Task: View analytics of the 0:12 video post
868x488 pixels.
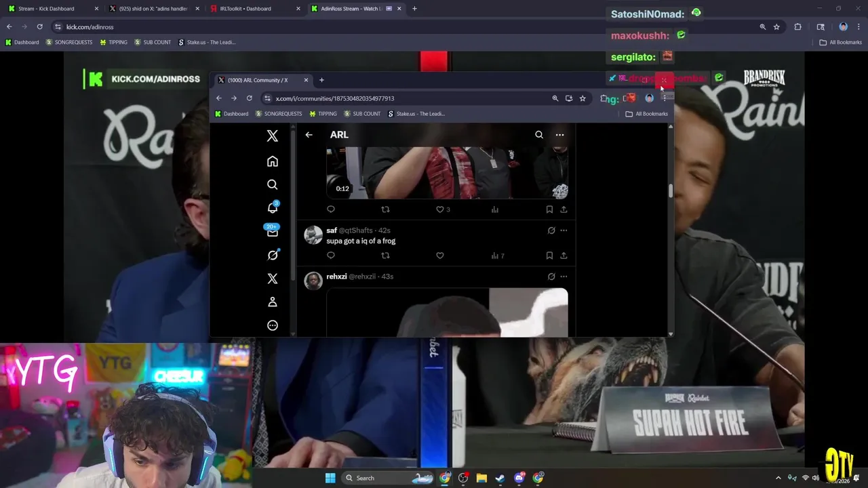Action: coord(495,209)
